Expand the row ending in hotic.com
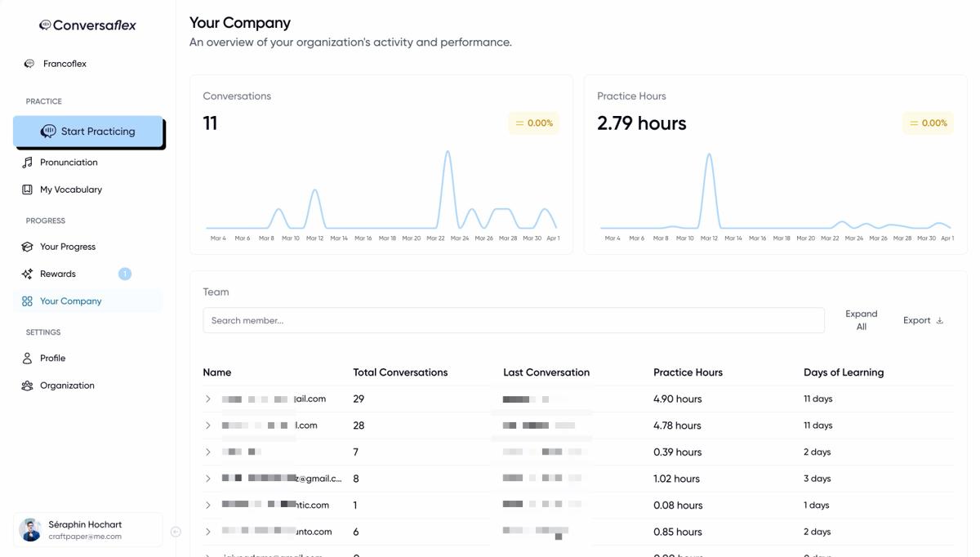 coord(207,505)
